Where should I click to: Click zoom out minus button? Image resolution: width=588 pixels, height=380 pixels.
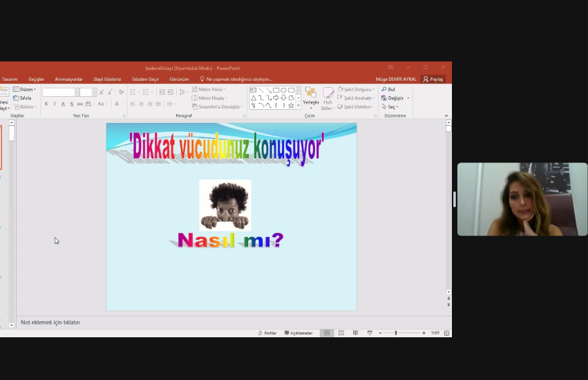click(x=380, y=333)
